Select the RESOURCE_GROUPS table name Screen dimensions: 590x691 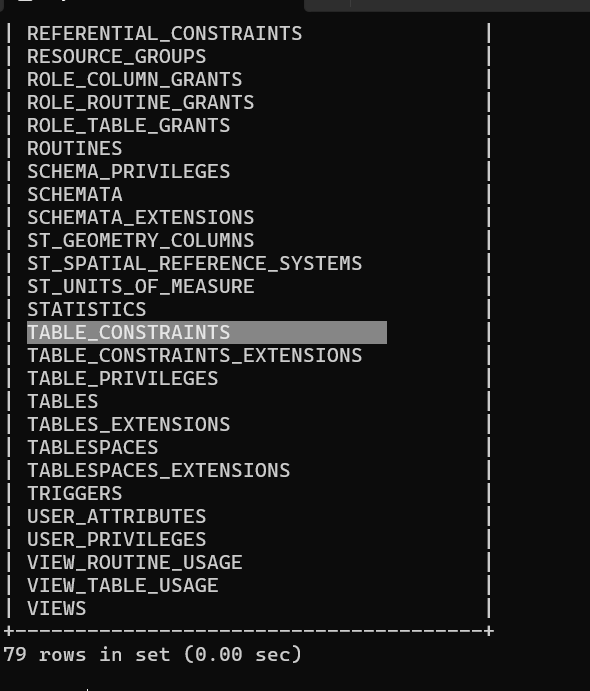coord(117,57)
